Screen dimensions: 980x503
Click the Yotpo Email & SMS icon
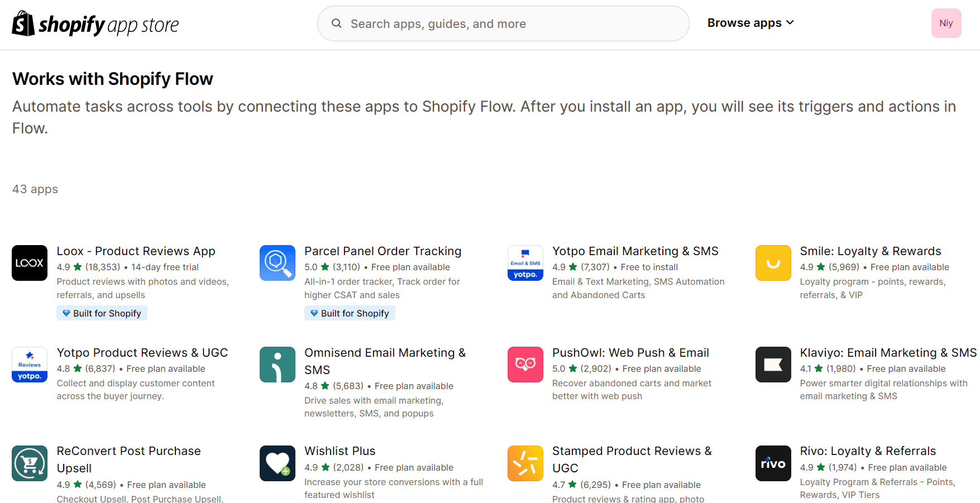tap(525, 263)
